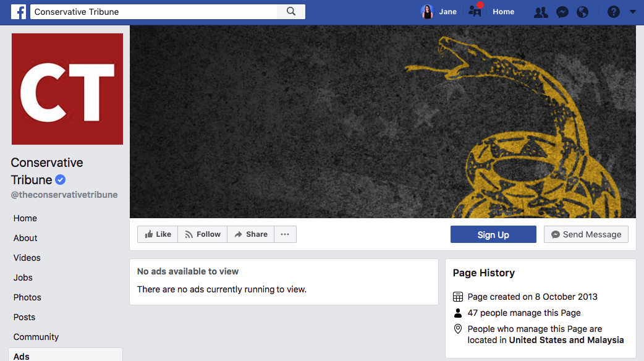The height and width of the screenshot is (361, 644).
Task: Open Jane's profile picture
Action: [427, 12]
